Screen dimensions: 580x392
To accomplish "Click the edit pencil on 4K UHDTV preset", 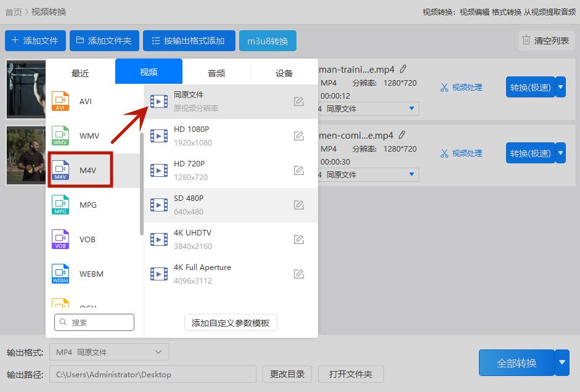I will [x=298, y=239].
